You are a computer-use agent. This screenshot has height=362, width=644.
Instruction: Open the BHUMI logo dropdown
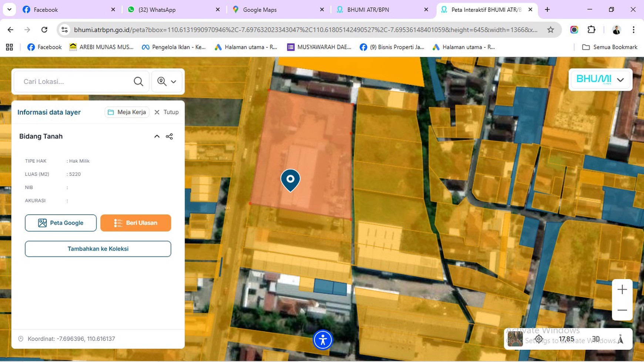pos(620,79)
